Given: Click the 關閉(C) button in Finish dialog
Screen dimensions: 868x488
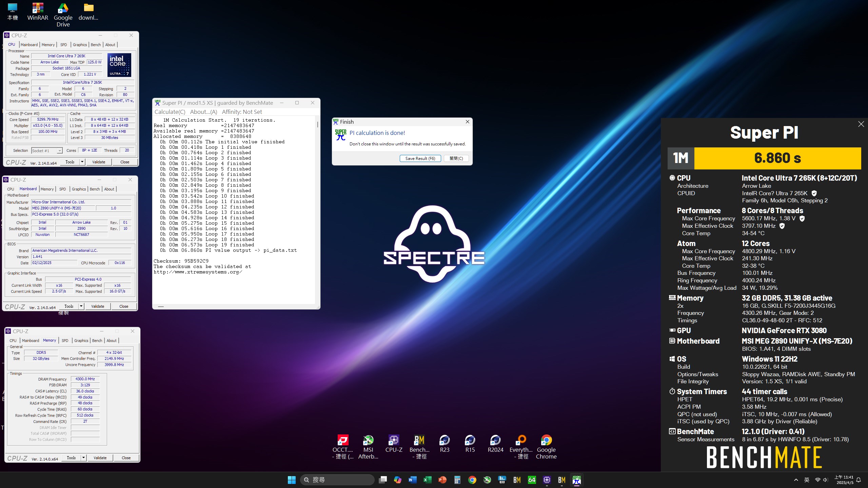Looking at the screenshot, I should (456, 158).
